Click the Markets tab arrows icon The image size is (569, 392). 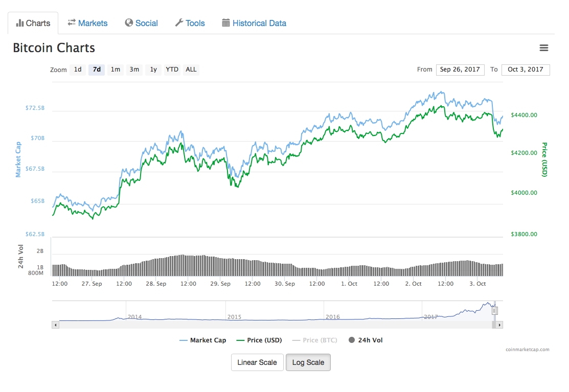(x=72, y=22)
